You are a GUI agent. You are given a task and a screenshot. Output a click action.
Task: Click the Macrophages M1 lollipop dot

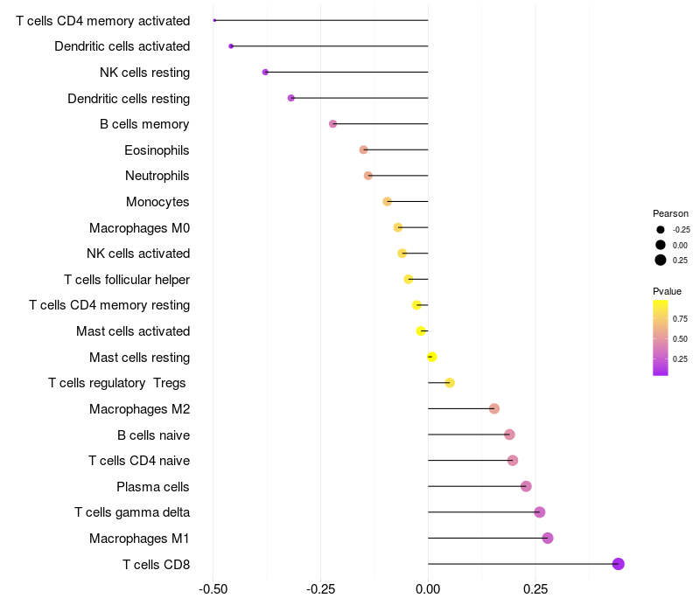click(548, 538)
